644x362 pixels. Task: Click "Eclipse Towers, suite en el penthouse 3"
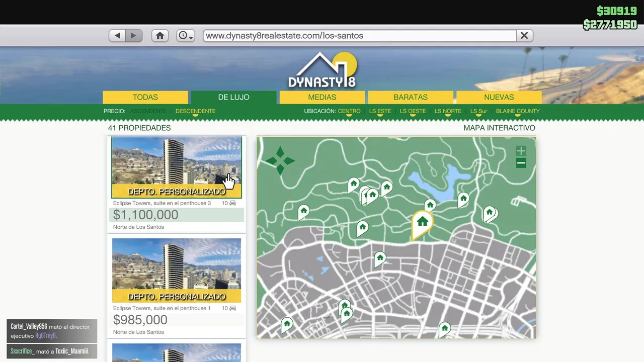coord(162,203)
